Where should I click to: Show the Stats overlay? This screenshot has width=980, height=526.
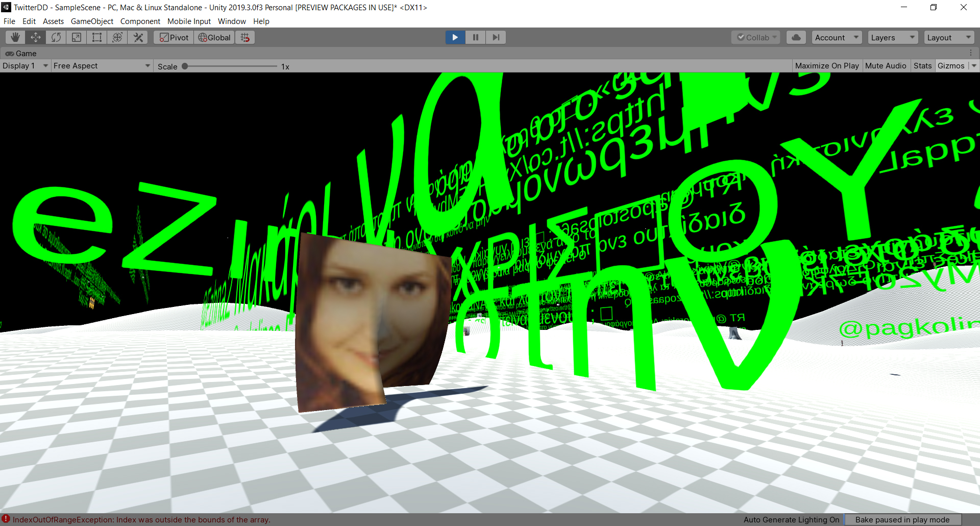tap(922, 66)
